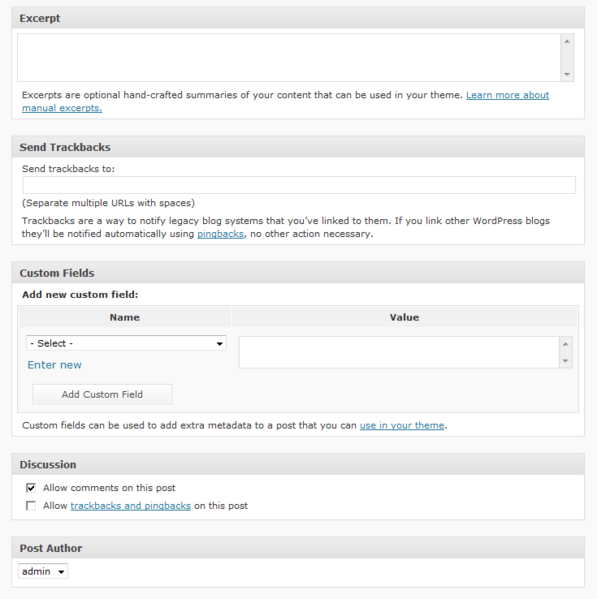Click the Excerpt scrollbar up arrow
The image size is (597, 599).
(x=567, y=41)
